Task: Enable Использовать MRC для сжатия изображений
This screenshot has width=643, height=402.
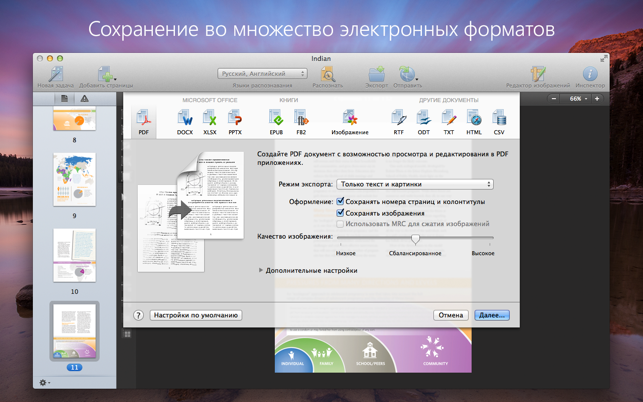Action: [342, 224]
